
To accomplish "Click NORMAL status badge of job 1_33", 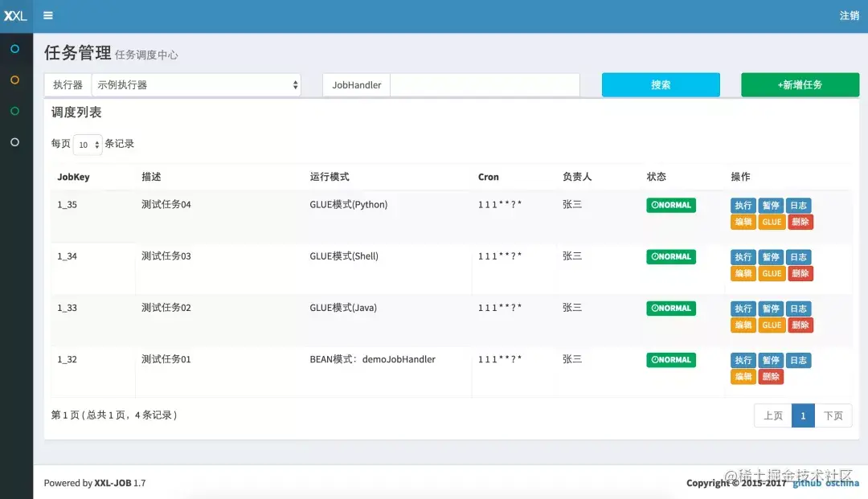I will coord(671,308).
